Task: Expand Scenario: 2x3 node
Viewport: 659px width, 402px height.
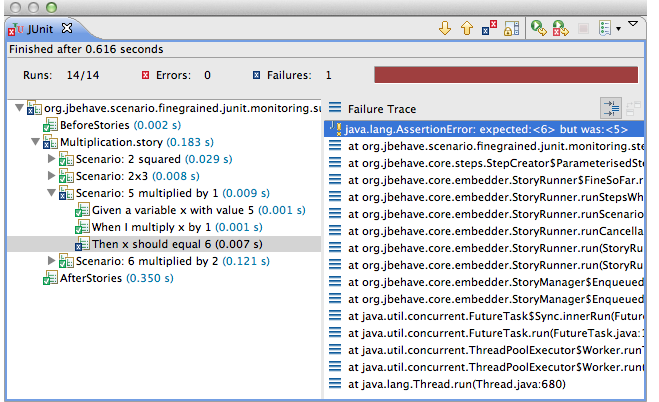Action: point(51,176)
